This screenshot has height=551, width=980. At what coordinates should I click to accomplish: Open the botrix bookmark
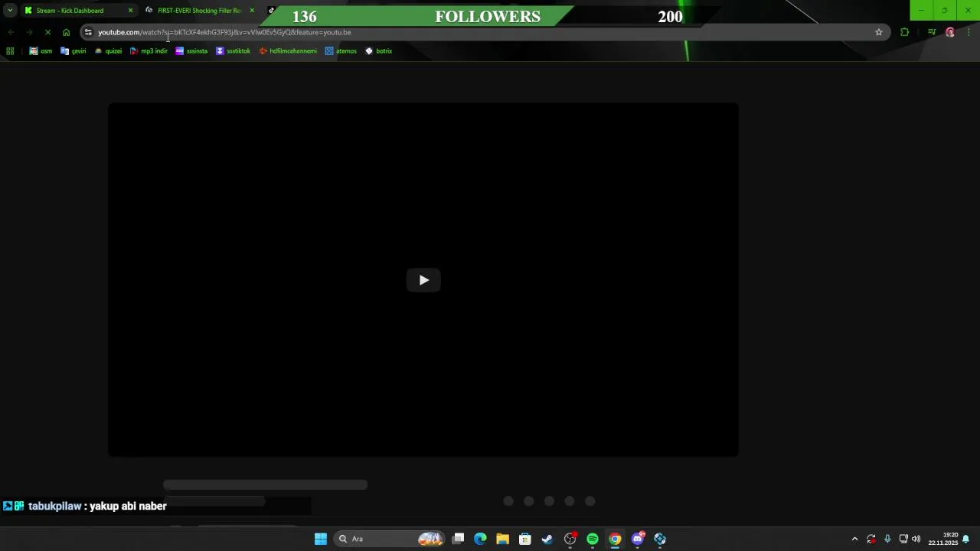tap(378, 51)
